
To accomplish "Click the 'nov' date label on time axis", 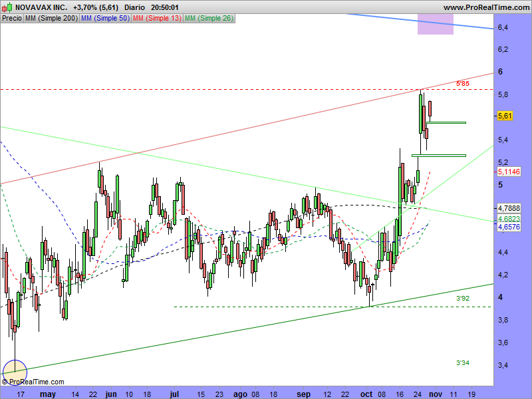I will (436, 394).
